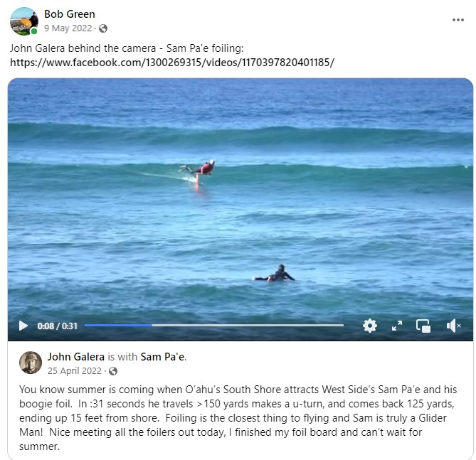The height and width of the screenshot is (460, 476).
Task: Click Bob Green's green online status dot
Action: click(x=34, y=31)
